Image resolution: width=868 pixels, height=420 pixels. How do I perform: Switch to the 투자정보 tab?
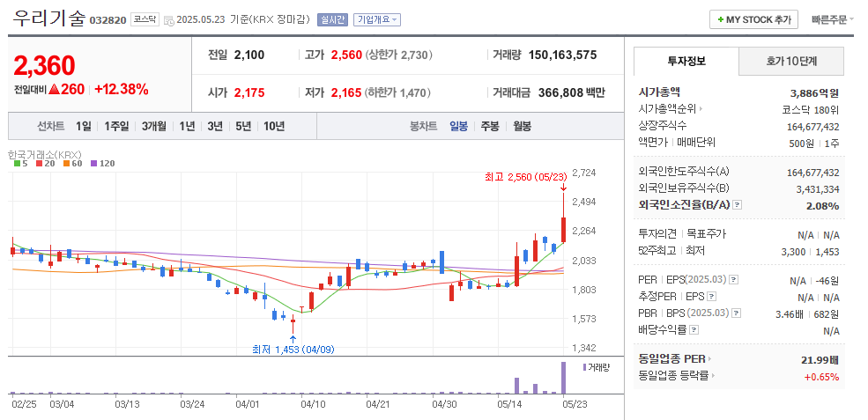[686, 61]
